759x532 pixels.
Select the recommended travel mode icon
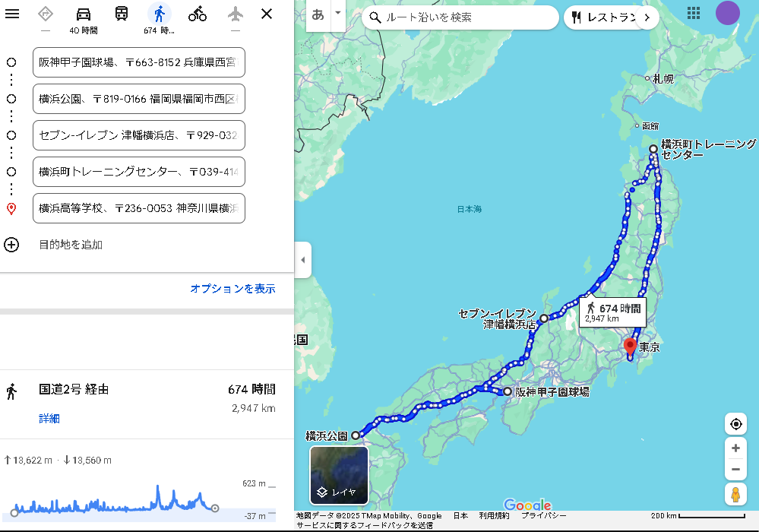coord(46,14)
